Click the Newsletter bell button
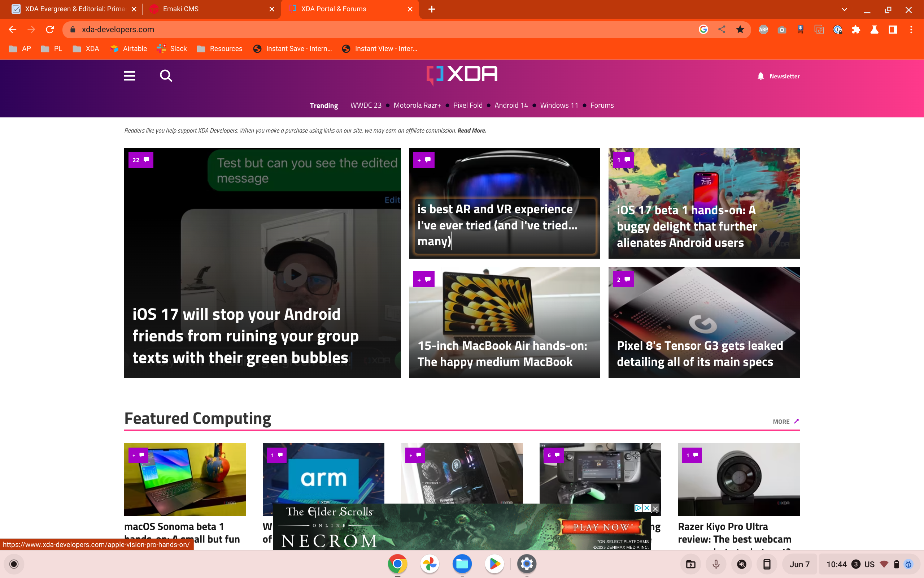Viewport: 924px width, 578px height. coord(778,76)
